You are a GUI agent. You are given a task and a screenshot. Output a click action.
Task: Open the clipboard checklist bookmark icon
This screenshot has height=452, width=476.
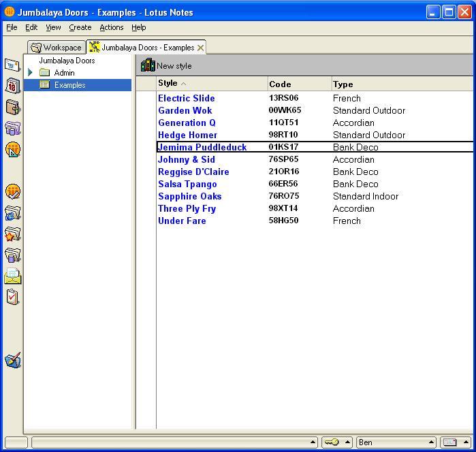(x=12, y=297)
